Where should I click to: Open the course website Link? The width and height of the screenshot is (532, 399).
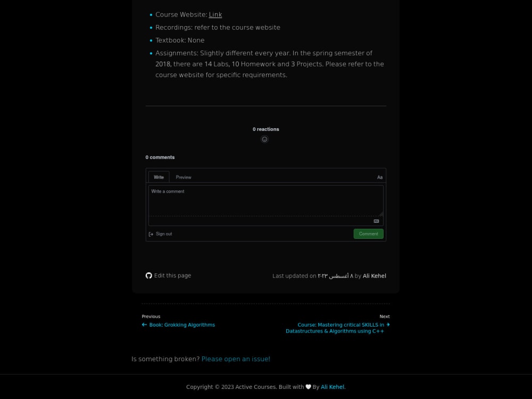(215, 14)
